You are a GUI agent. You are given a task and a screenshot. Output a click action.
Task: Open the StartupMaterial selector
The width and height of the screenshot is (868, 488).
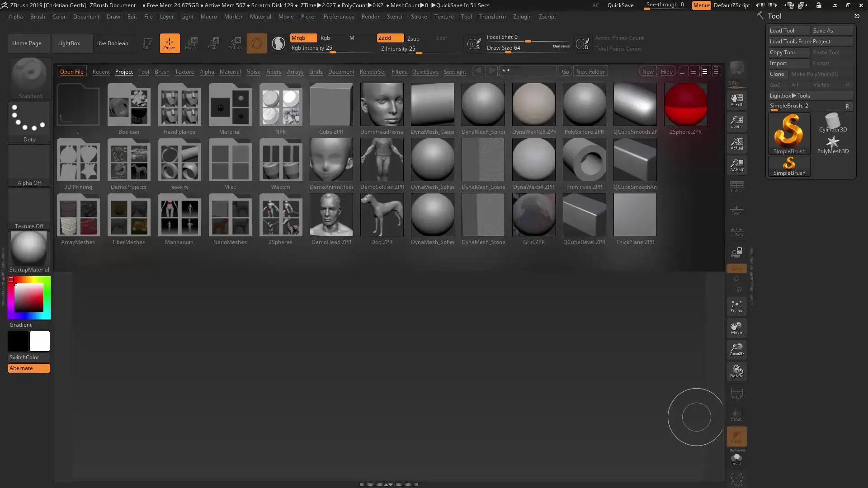click(x=29, y=252)
